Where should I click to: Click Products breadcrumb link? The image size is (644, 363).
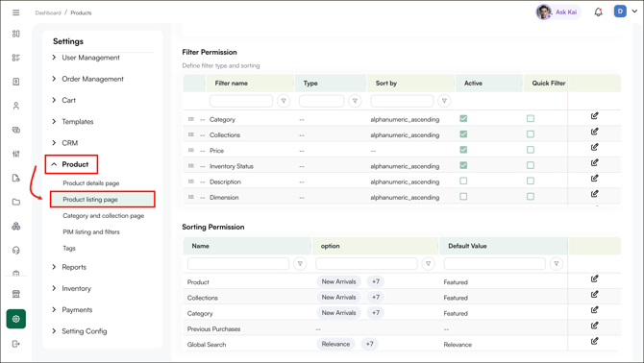point(81,12)
